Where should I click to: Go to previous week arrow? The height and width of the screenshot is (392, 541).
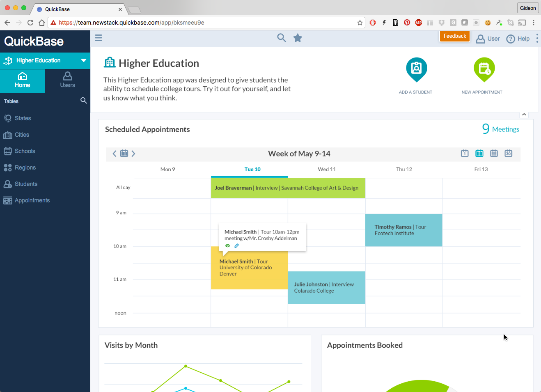coord(115,154)
